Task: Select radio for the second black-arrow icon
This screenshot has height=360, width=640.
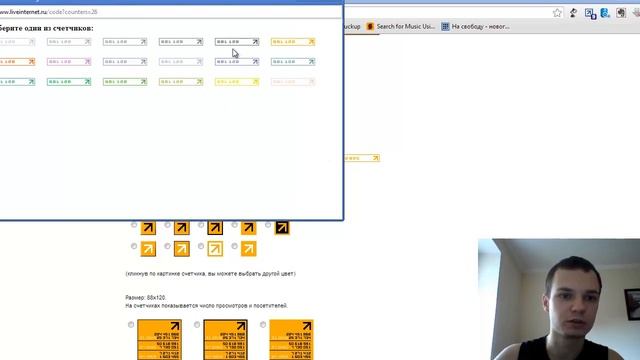Action: [167, 225]
